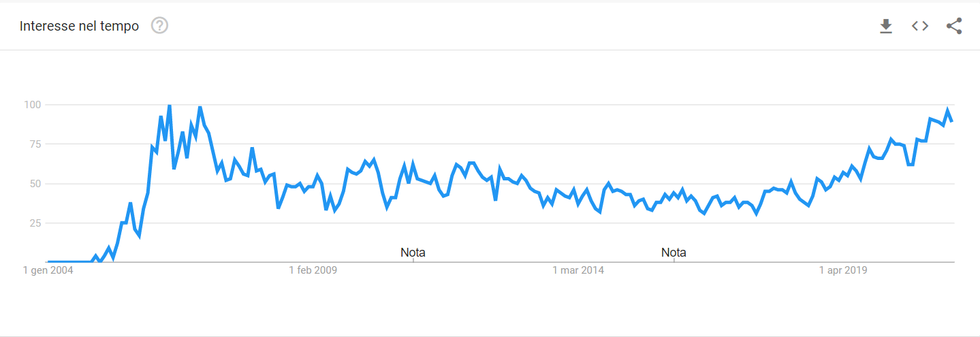
Task: Open the help tooltip beside Interesse nel tempo
Action: [x=159, y=26]
